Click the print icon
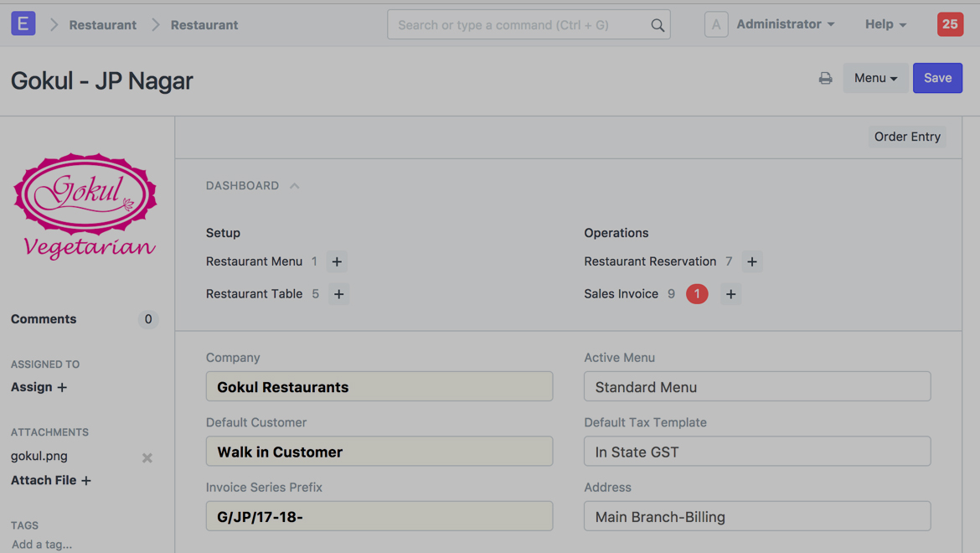The height and width of the screenshot is (553, 980). tap(825, 78)
